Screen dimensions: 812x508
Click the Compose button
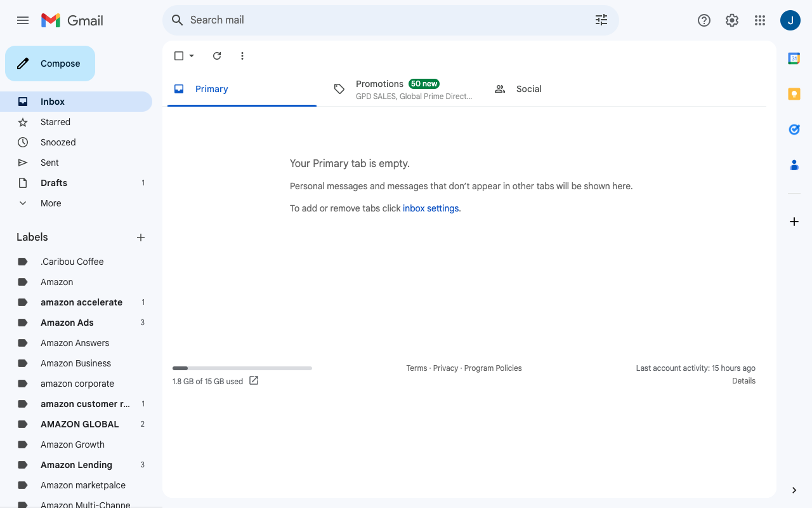click(x=50, y=63)
